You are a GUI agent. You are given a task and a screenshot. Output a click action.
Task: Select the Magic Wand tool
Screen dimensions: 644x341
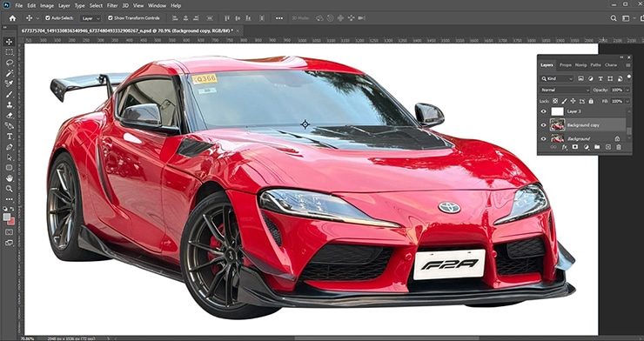[x=9, y=73]
